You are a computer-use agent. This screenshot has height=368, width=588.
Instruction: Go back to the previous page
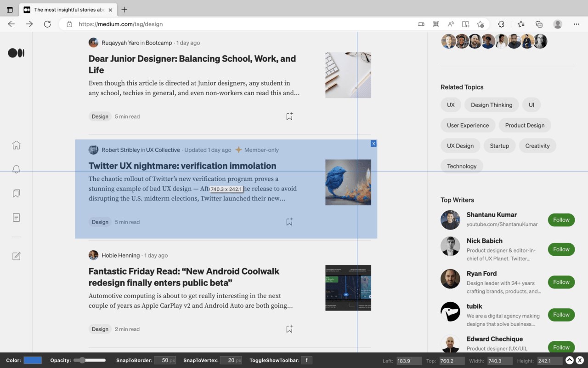pyautogui.click(x=11, y=24)
